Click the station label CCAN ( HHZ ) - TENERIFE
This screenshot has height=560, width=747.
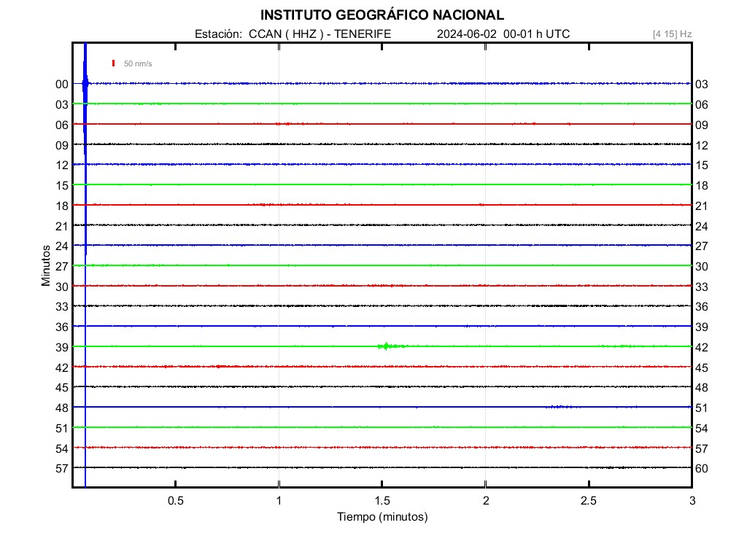(293, 34)
